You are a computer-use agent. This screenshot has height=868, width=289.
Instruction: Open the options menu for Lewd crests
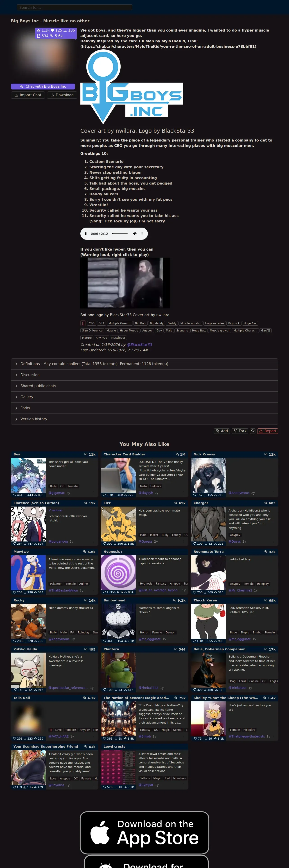pyautogui.click(x=183, y=785)
